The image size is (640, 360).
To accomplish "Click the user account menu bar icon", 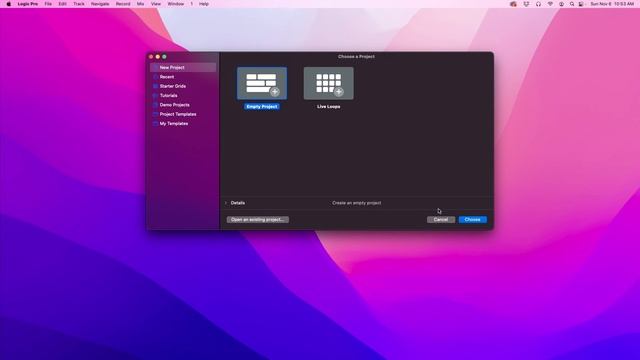I will pyautogui.click(x=562, y=4).
